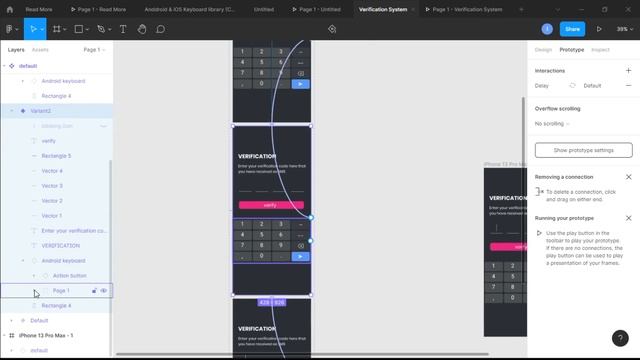This screenshot has width=640, height=360.
Task: Open the Frame tool dropdown arrow
Action: click(x=64, y=29)
